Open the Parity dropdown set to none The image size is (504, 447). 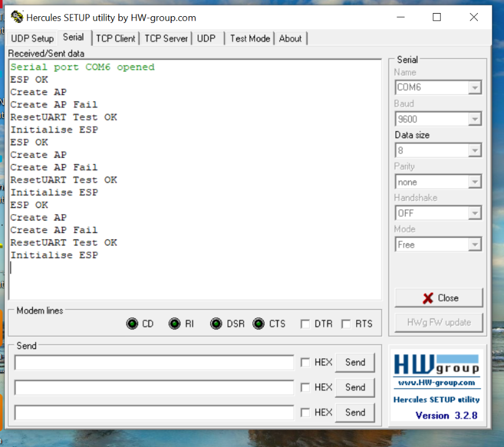coord(474,182)
